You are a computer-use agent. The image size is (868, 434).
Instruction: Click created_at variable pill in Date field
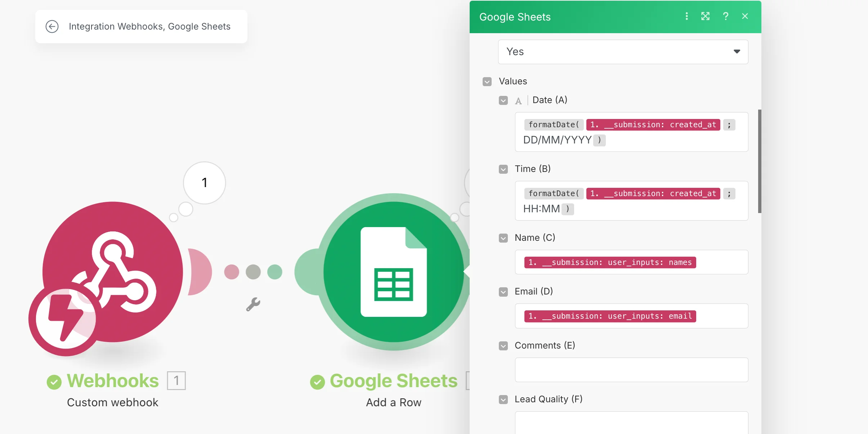tap(653, 125)
